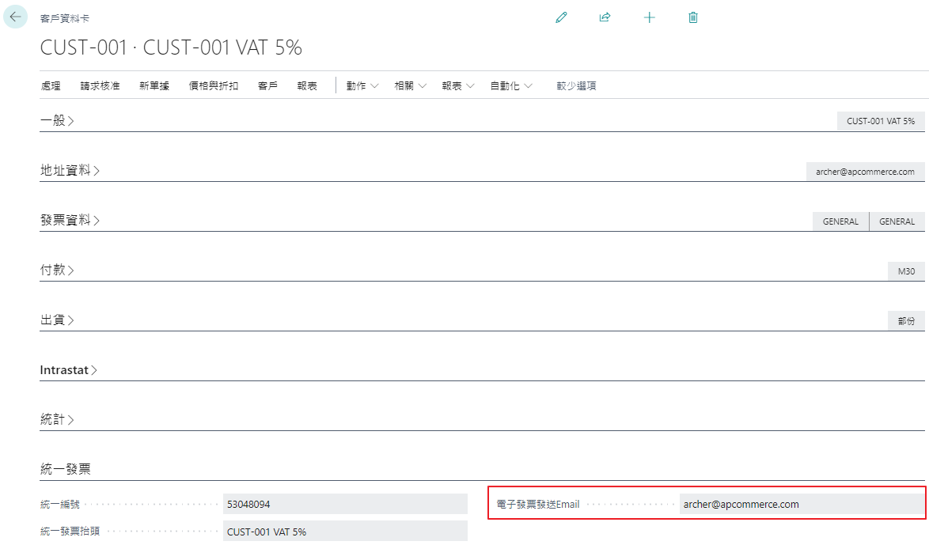
Task: Expand the 地址資料 section
Action: 70,171
